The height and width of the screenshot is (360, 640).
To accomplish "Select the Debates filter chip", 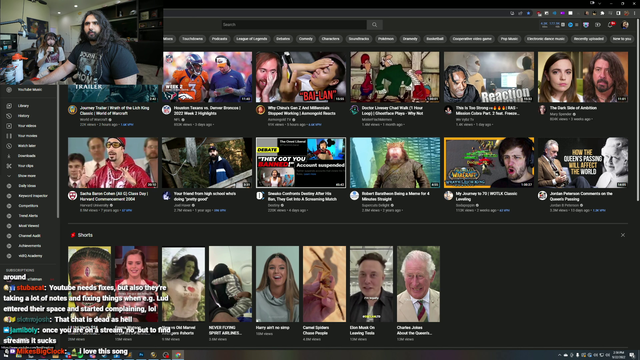I will coord(283,39).
